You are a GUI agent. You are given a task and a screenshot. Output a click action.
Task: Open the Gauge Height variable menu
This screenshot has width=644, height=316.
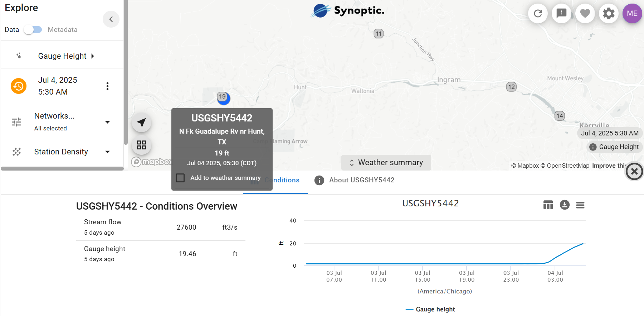click(x=66, y=56)
